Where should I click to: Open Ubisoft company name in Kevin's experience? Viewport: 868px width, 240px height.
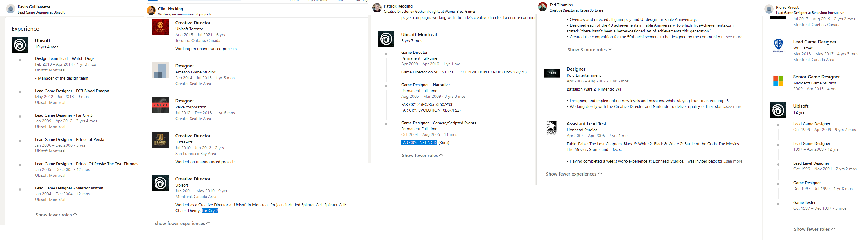tap(43, 41)
